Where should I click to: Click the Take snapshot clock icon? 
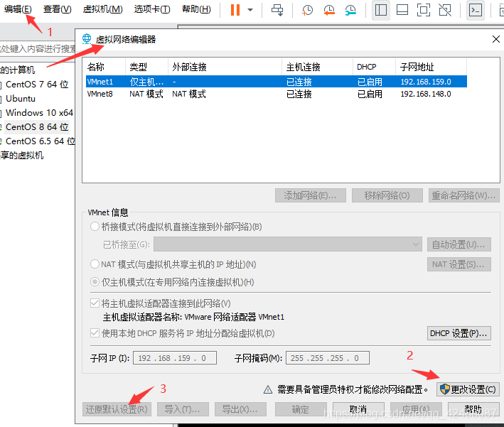click(x=307, y=10)
